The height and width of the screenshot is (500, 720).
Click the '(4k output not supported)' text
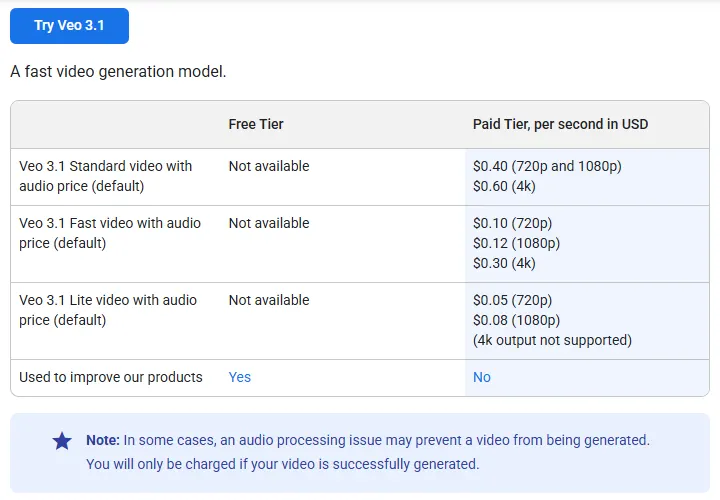552,341
